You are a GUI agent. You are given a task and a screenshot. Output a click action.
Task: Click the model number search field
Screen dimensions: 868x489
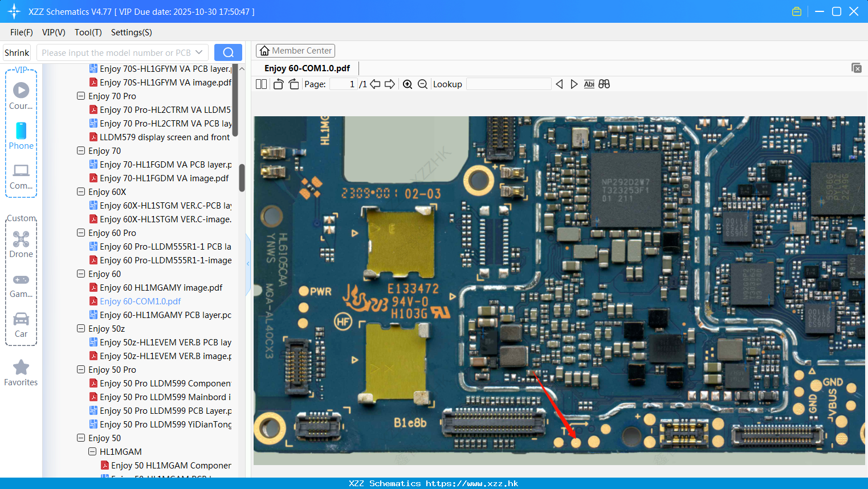point(116,52)
